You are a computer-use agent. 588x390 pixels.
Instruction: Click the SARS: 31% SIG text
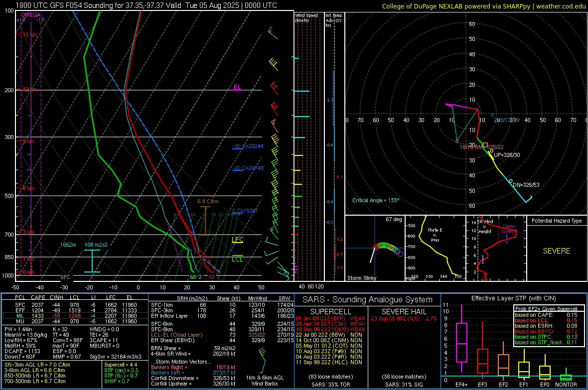pyautogui.click(x=404, y=385)
